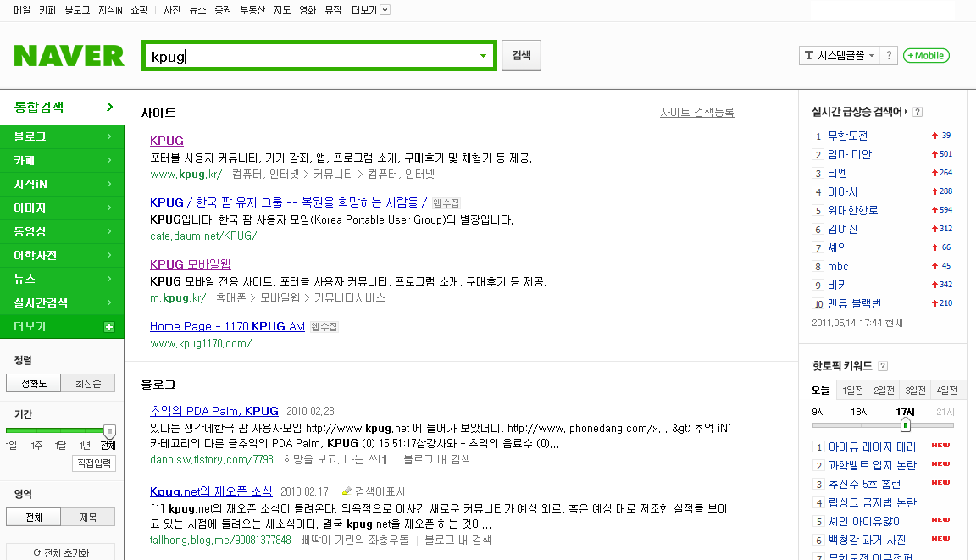Click 직접입력 date entry button
The image size is (976, 560).
click(94, 463)
